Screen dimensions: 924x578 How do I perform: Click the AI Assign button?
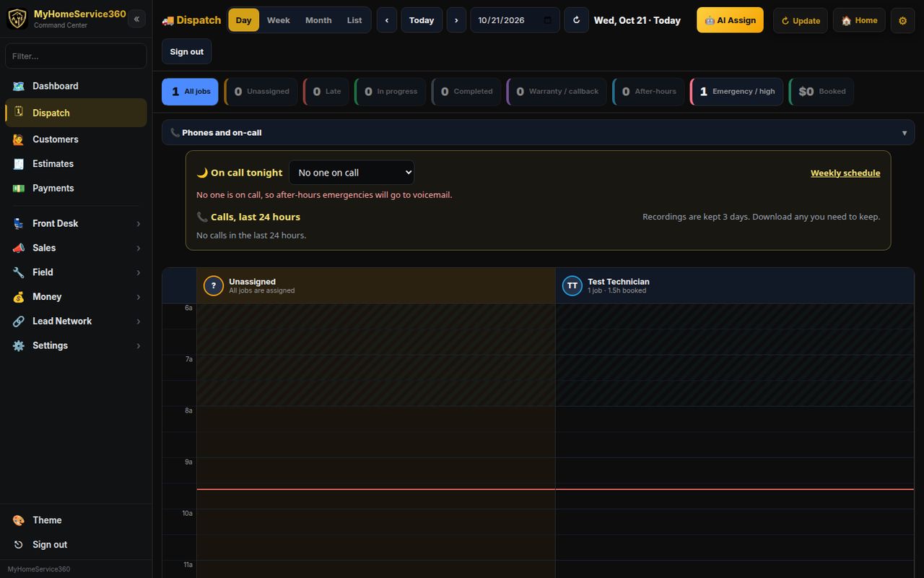tap(730, 20)
